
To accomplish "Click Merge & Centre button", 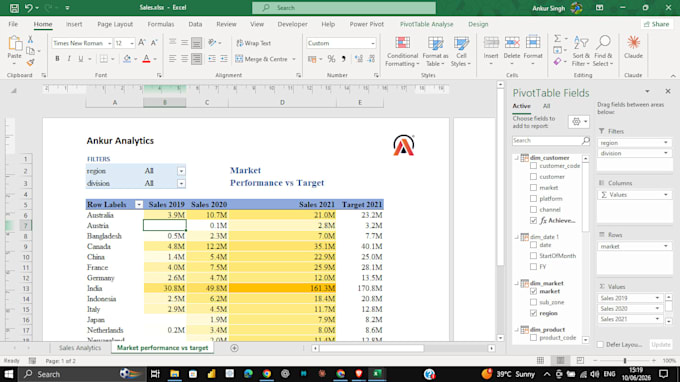I will [x=262, y=59].
